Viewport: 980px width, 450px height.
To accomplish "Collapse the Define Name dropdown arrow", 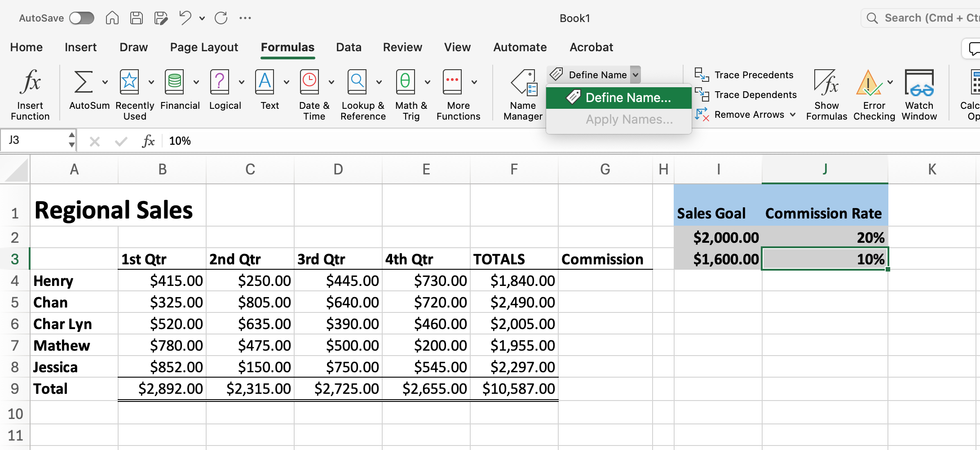I will tap(636, 75).
